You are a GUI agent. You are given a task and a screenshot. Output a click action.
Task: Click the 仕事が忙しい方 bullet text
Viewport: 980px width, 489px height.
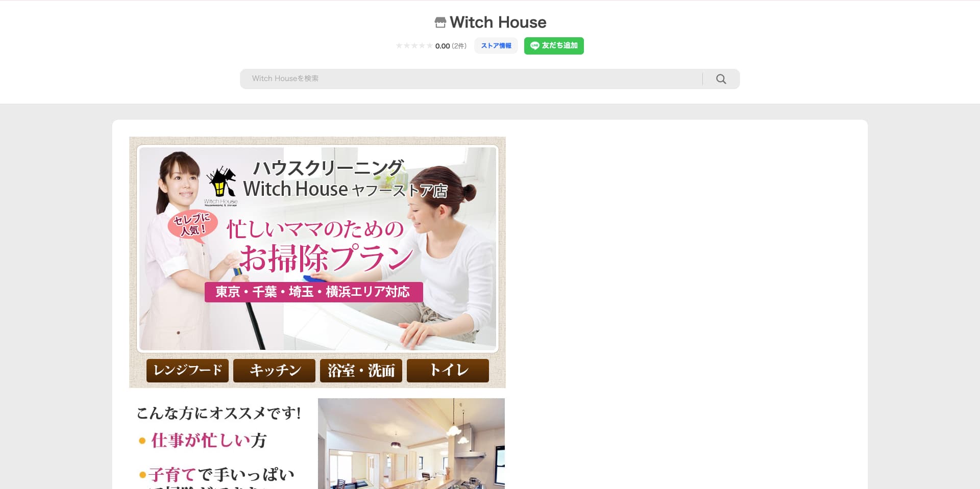pyautogui.click(x=209, y=441)
